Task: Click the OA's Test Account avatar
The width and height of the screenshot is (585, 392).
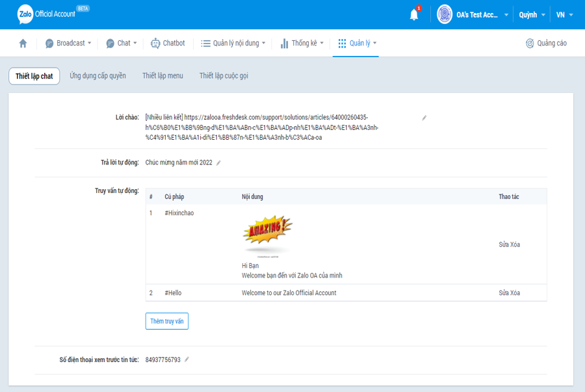Action: [445, 14]
